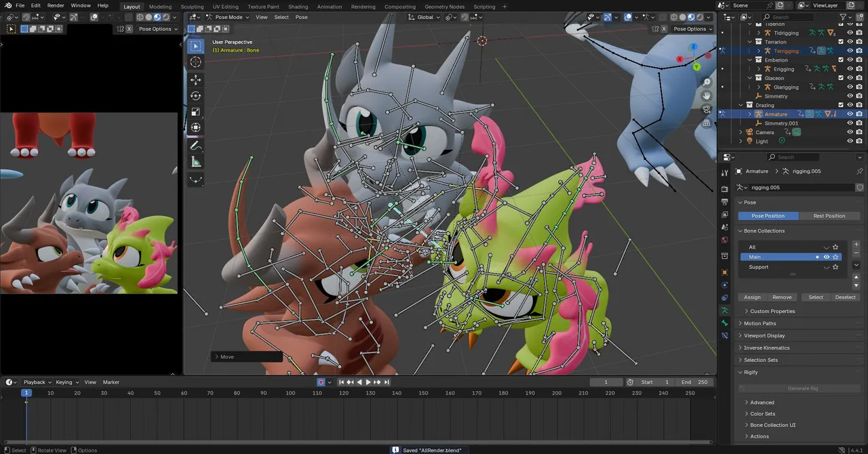Open the Object properties tab
This screenshot has width=868, height=454.
724,272
